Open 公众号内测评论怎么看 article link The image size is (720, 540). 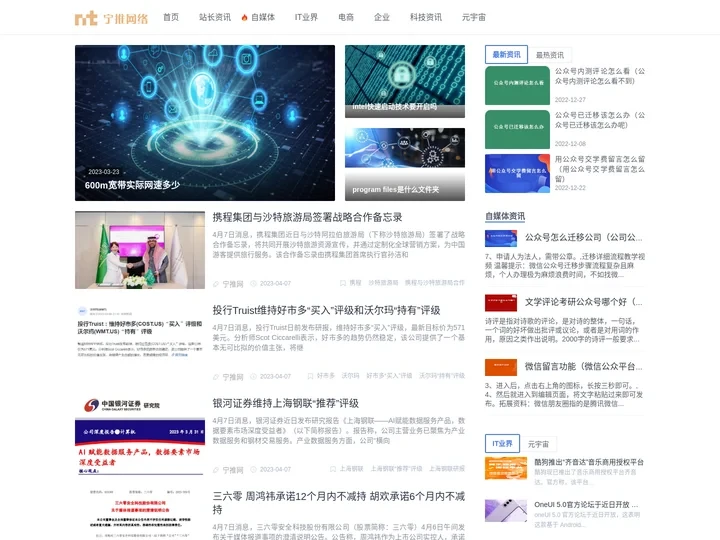click(x=600, y=76)
